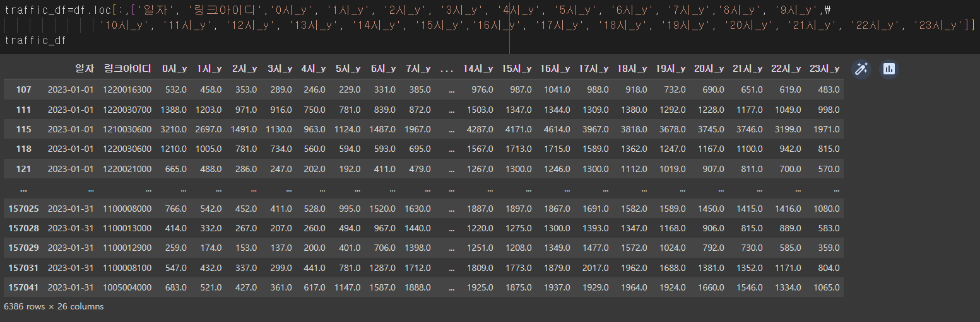Click the 1715.0 value in row 118
The width and height of the screenshot is (980, 322).
555,149
